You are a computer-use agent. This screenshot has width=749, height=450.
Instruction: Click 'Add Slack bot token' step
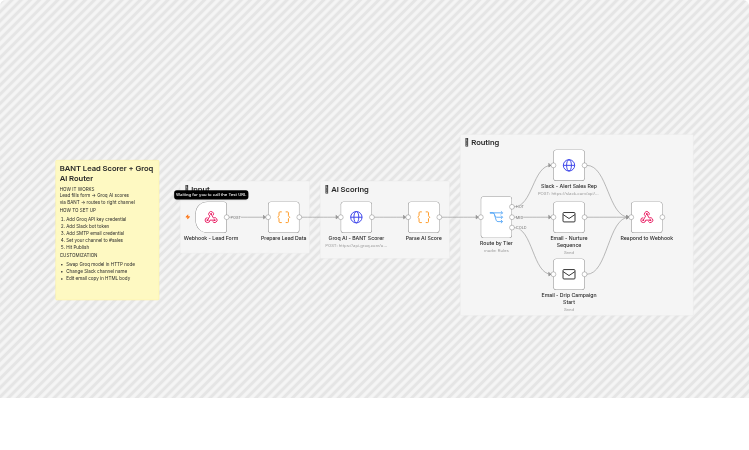tap(87, 226)
